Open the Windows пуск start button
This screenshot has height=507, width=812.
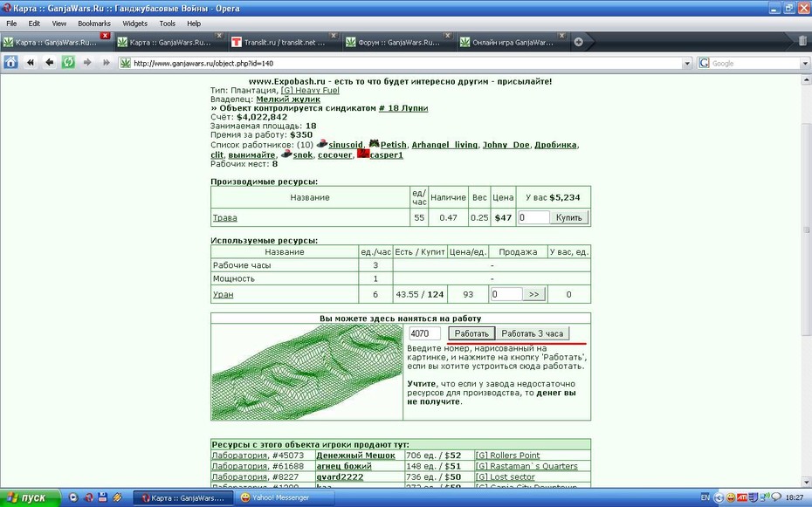(x=30, y=497)
